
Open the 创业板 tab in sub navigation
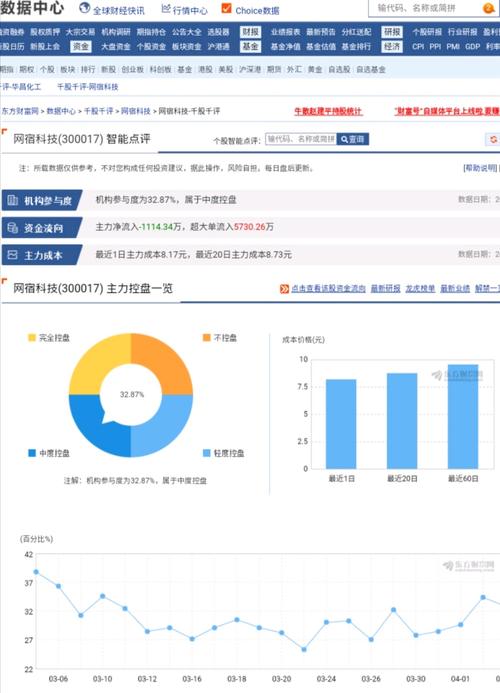133,69
